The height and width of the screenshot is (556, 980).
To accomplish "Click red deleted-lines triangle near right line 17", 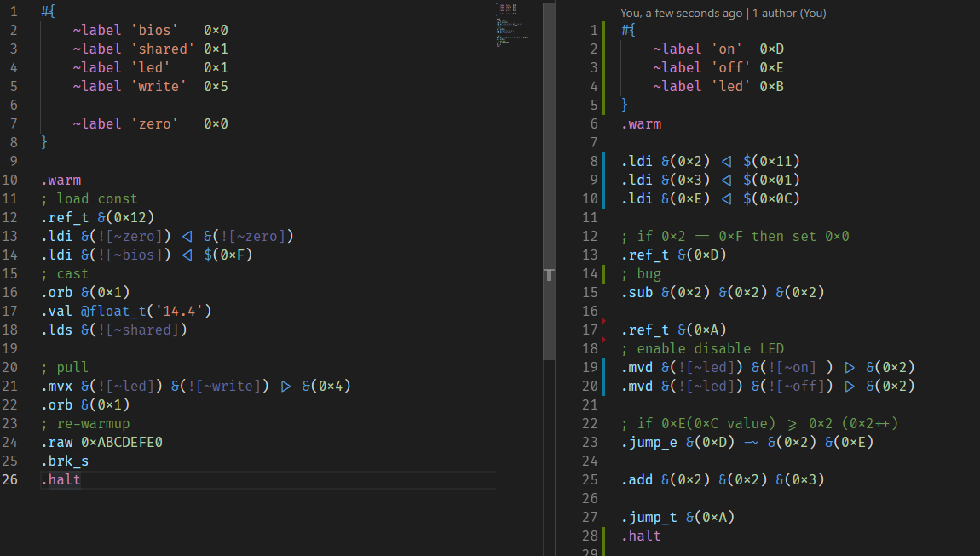I will pos(604,321).
